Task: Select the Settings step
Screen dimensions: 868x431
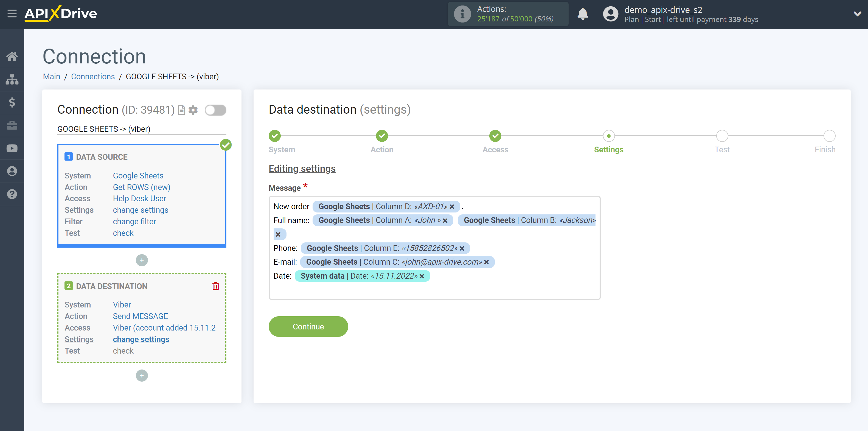Action: point(609,136)
